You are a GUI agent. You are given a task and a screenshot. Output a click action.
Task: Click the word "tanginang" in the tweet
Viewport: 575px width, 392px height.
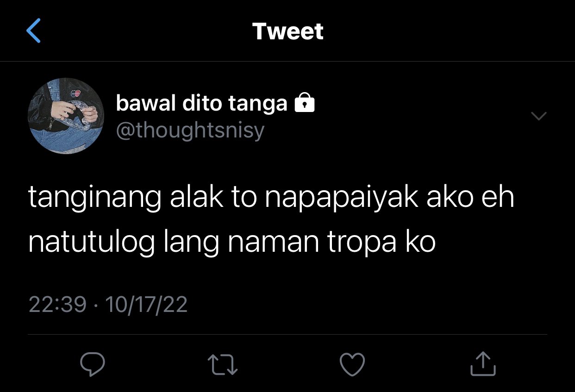[x=95, y=199]
